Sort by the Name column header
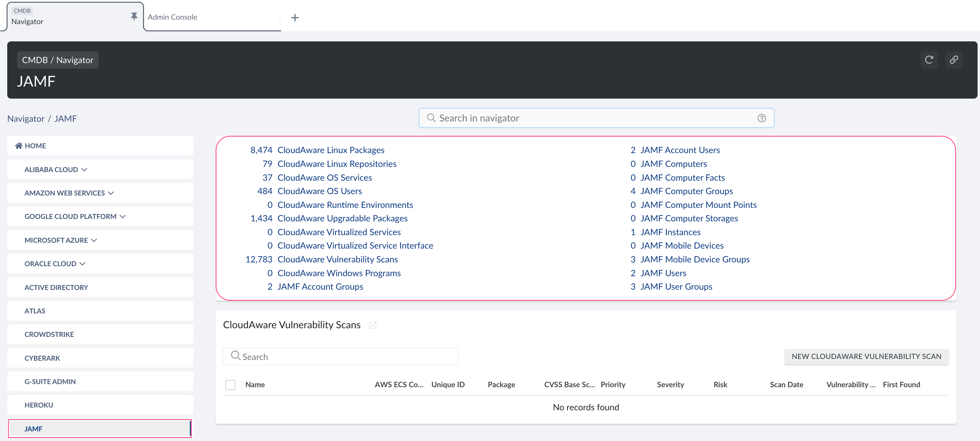 255,385
